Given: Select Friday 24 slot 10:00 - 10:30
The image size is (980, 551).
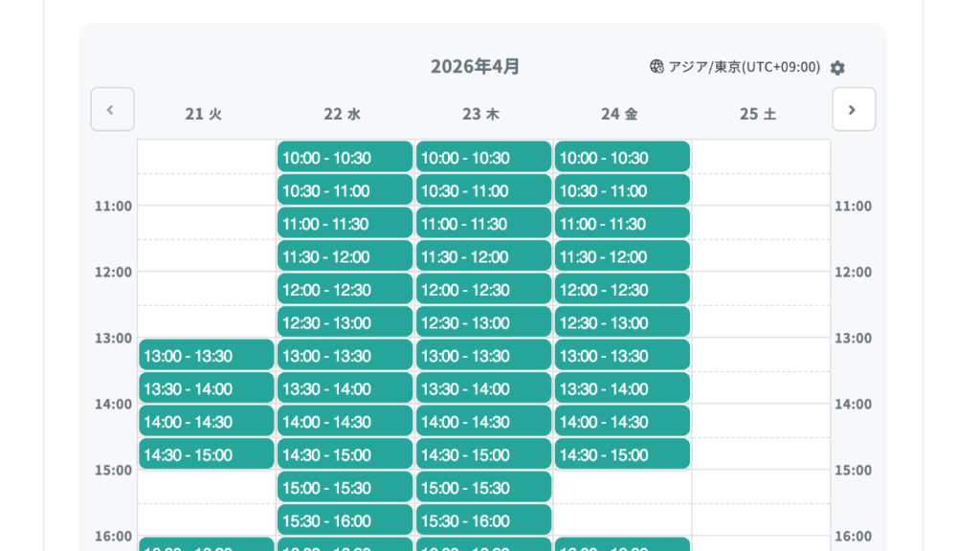Looking at the screenshot, I should pos(622,157).
